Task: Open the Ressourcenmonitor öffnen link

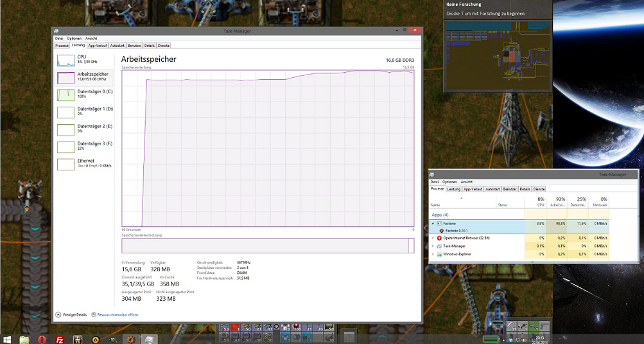Action: pyautogui.click(x=118, y=315)
